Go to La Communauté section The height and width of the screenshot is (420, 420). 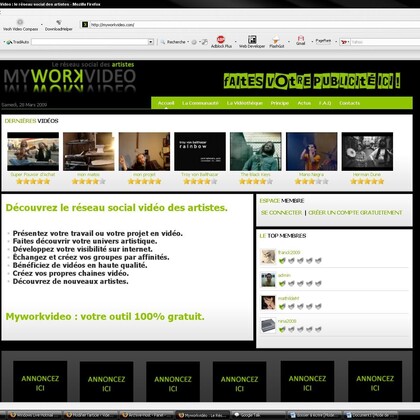[200, 103]
